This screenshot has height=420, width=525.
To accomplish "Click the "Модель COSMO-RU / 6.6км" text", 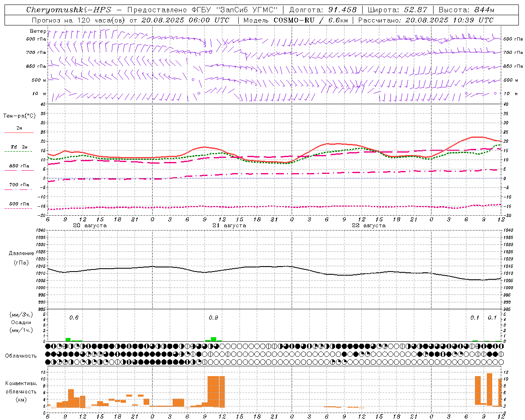I will 296,20.
